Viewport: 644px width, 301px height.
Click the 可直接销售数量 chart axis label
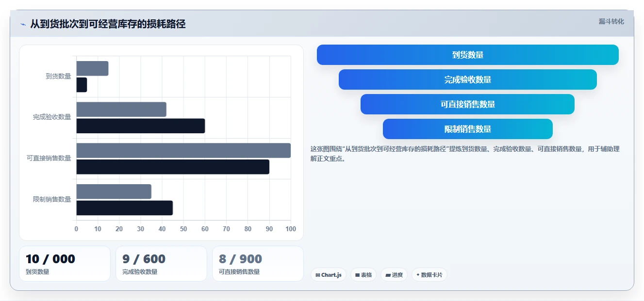pos(49,158)
